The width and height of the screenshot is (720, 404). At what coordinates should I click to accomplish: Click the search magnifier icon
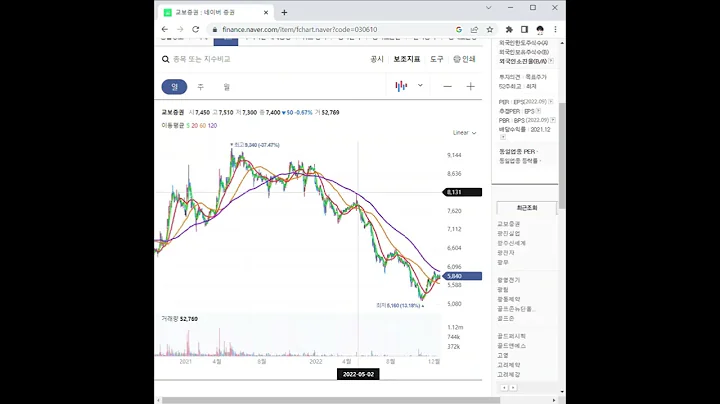tap(166, 59)
